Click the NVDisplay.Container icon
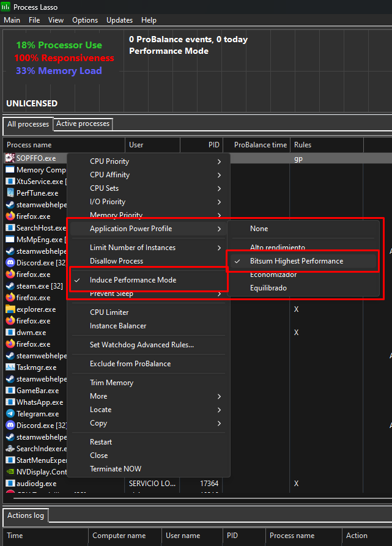Image resolution: width=392 pixels, height=546 pixels. pos(10,472)
